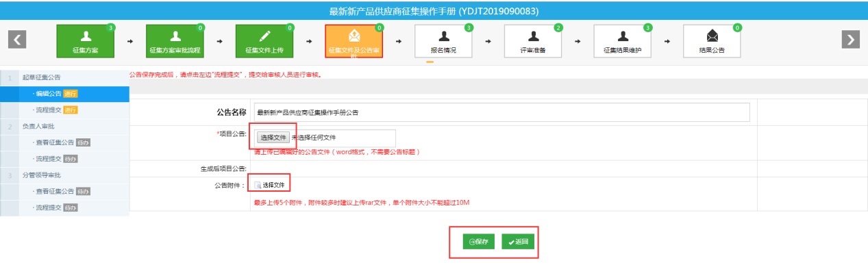Image resolution: width=868 pixels, height=265 pixels.
Task: Open the 评审准备 step tile
Action: [x=534, y=41]
